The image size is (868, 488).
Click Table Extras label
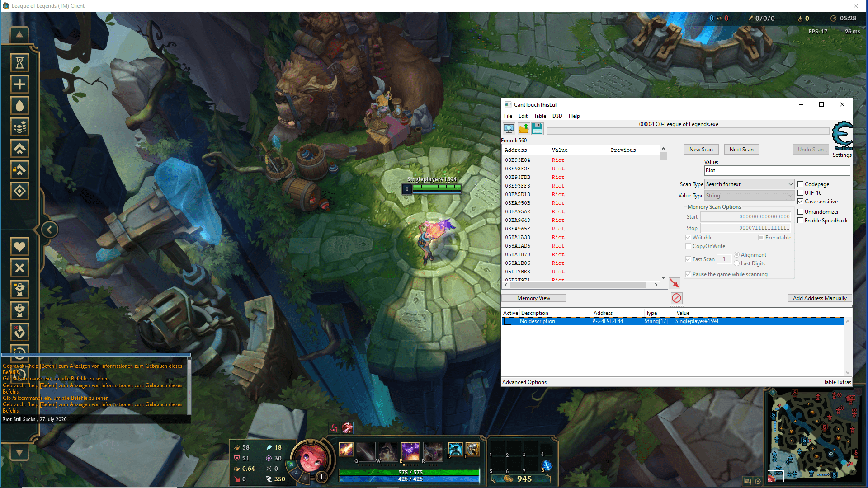(x=837, y=382)
